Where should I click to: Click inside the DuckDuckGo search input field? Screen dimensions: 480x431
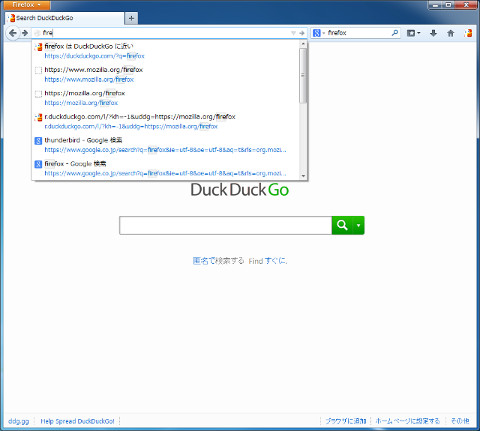click(x=226, y=225)
